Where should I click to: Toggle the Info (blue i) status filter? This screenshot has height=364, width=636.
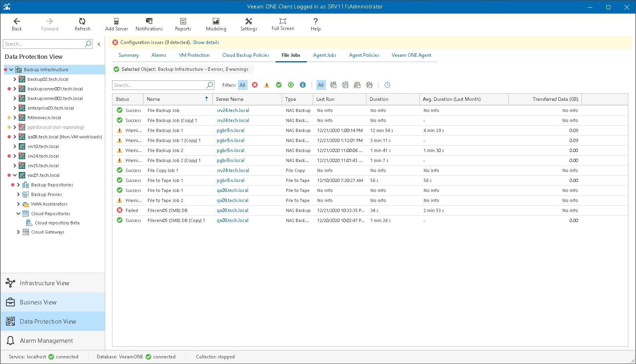pyautogui.click(x=303, y=85)
